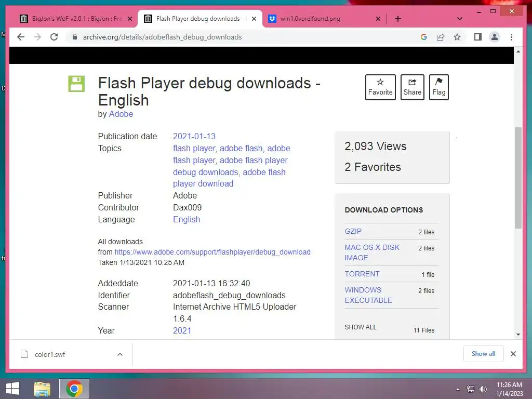Open a new tab with plus icon
Screen dimensions: 532x399
pyautogui.click(x=398, y=19)
